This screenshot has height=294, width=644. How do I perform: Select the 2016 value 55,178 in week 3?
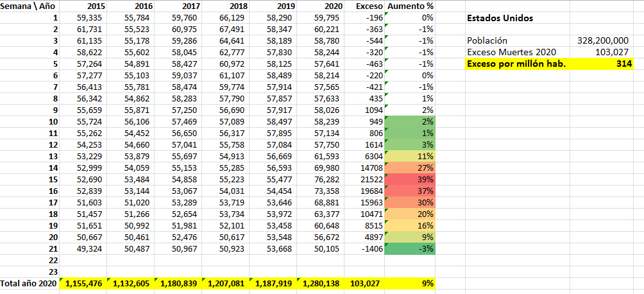(x=131, y=40)
